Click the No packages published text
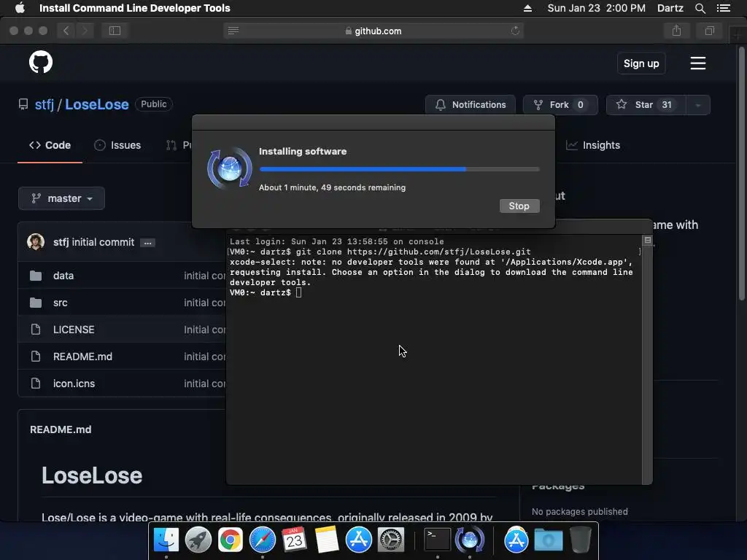The height and width of the screenshot is (560, 747). pyautogui.click(x=580, y=512)
